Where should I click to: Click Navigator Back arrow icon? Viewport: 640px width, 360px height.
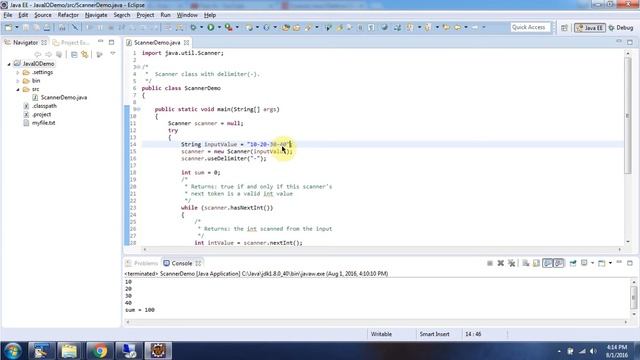coord(38,54)
